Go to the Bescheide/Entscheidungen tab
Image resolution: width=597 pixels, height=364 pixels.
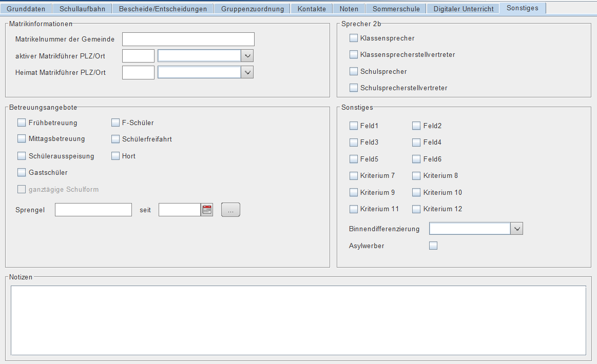pos(163,9)
